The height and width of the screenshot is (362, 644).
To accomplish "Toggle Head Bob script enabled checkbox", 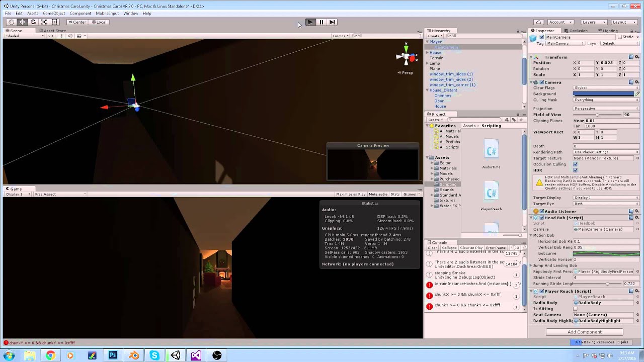I will (x=542, y=218).
